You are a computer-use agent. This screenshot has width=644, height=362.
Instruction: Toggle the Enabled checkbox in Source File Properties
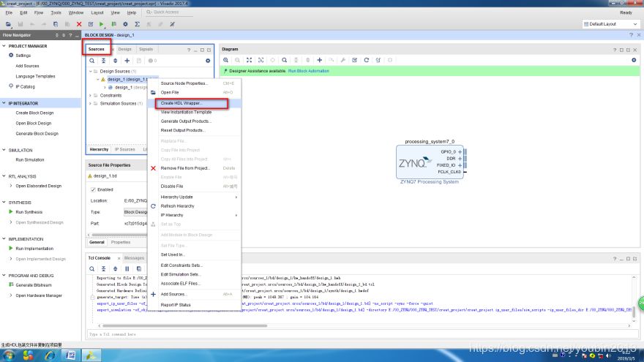[x=93, y=189]
